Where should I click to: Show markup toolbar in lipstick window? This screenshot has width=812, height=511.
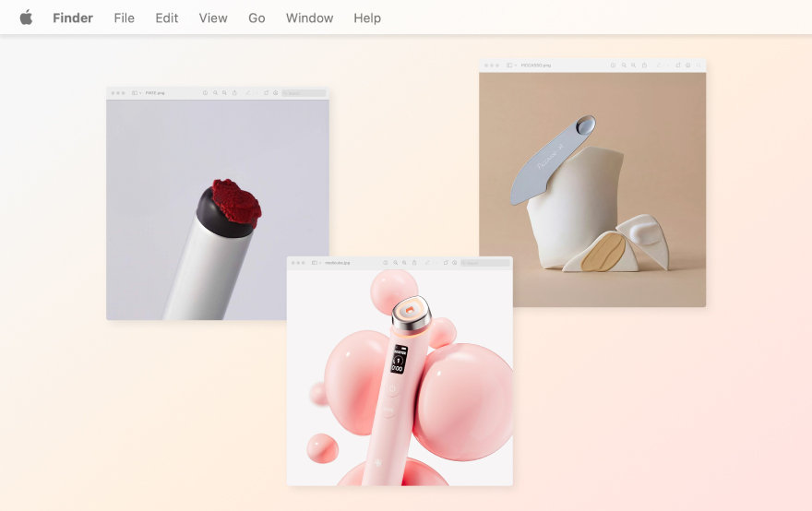pos(276,93)
